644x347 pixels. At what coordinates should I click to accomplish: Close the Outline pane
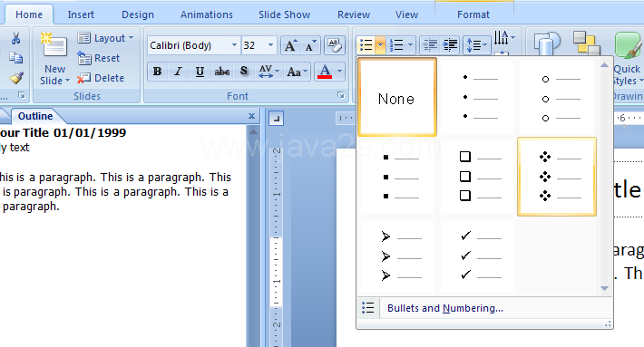pyautogui.click(x=252, y=116)
